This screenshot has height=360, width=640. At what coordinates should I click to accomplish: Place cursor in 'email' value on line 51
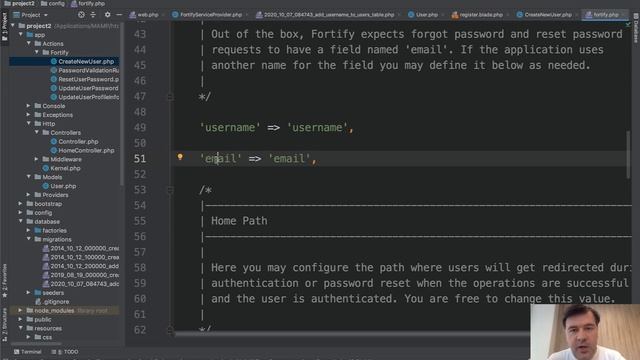(289, 159)
